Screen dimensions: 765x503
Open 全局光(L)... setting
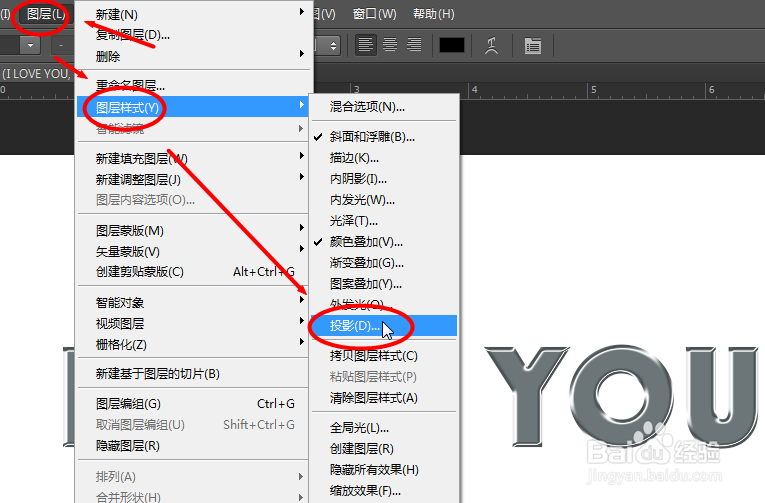pos(384,428)
